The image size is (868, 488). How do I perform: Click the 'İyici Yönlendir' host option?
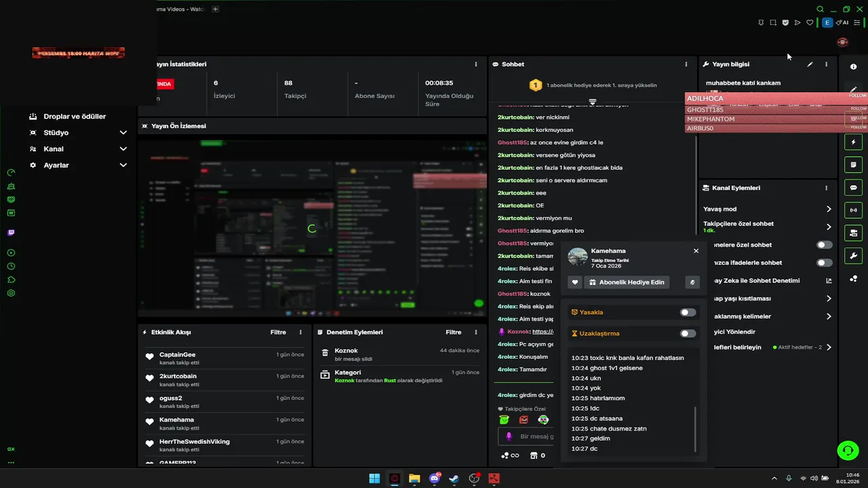click(x=734, y=332)
